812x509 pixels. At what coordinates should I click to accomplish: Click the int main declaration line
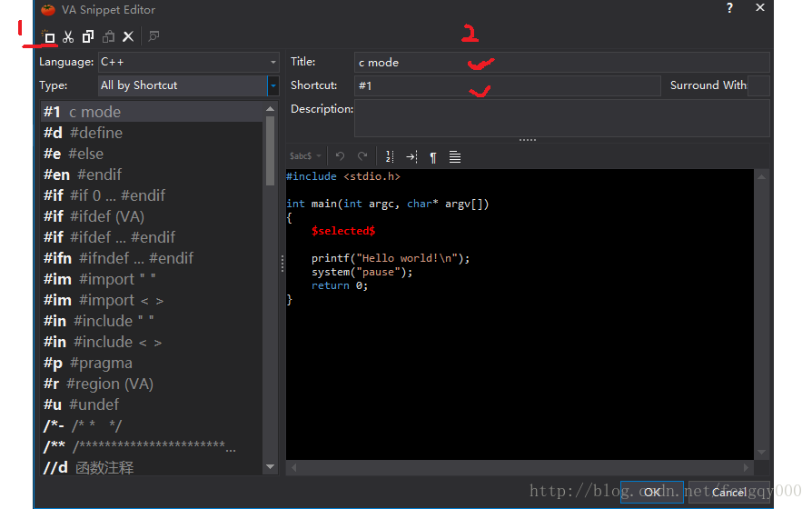tap(387, 204)
